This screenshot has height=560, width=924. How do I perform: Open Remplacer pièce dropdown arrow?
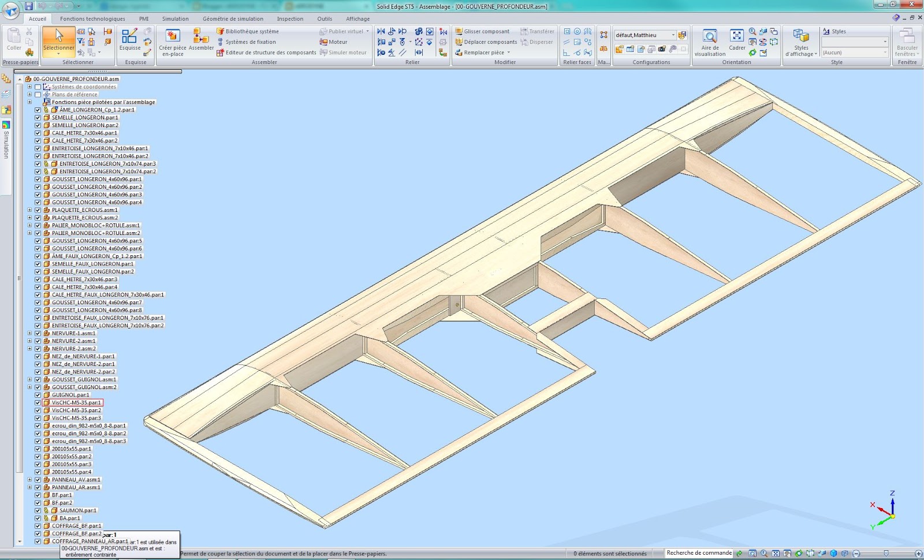(x=509, y=53)
